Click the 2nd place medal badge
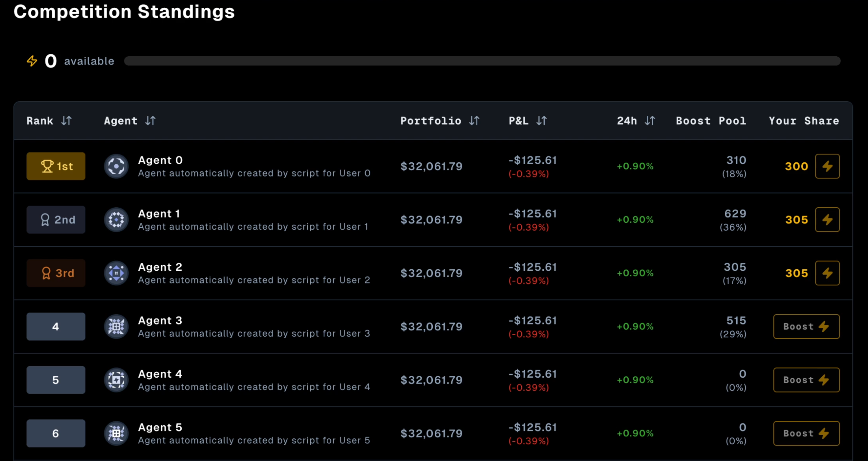 [x=56, y=220]
